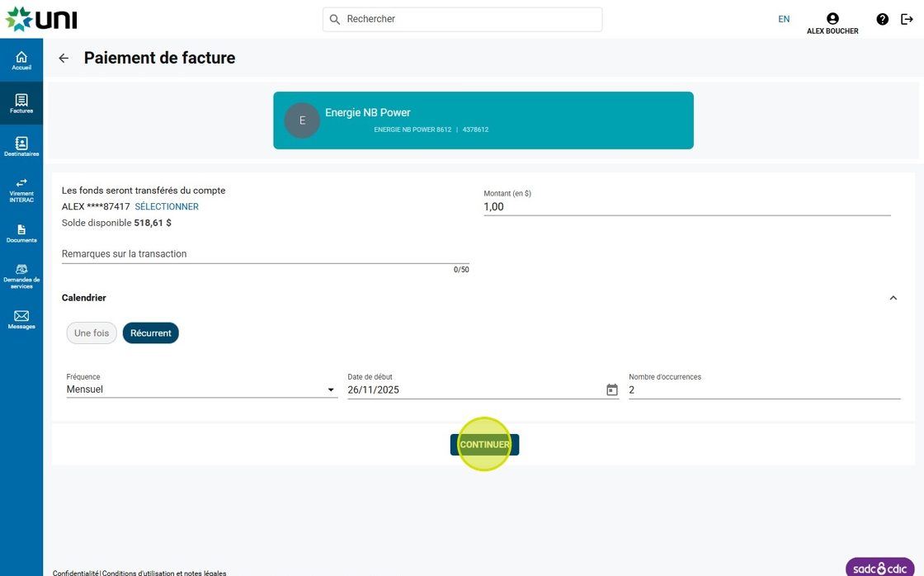Click SÉLECTIONNER to choose an account

coord(167,207)
